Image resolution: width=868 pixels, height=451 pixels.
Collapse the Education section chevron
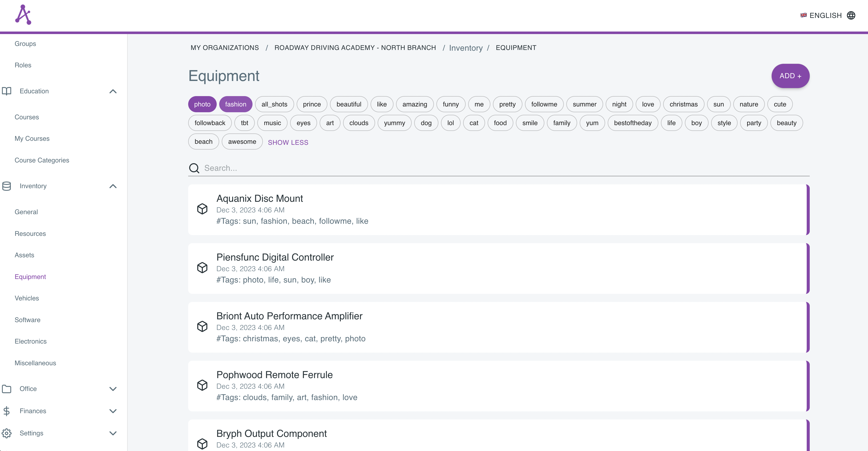pyautogui.click(x=113, y=91)
